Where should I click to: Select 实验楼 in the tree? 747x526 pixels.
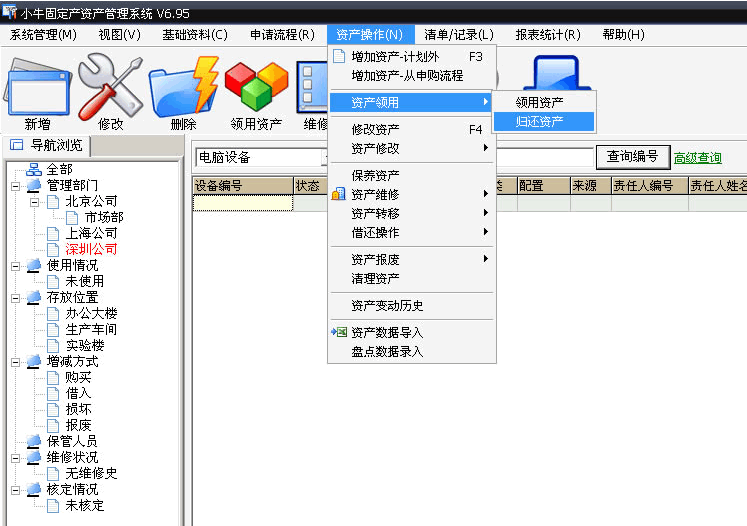(x=84, y=345)
